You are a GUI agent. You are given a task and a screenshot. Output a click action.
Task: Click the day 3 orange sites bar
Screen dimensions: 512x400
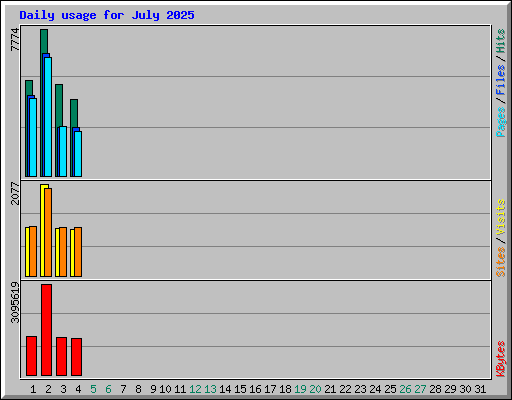[63, 252]
